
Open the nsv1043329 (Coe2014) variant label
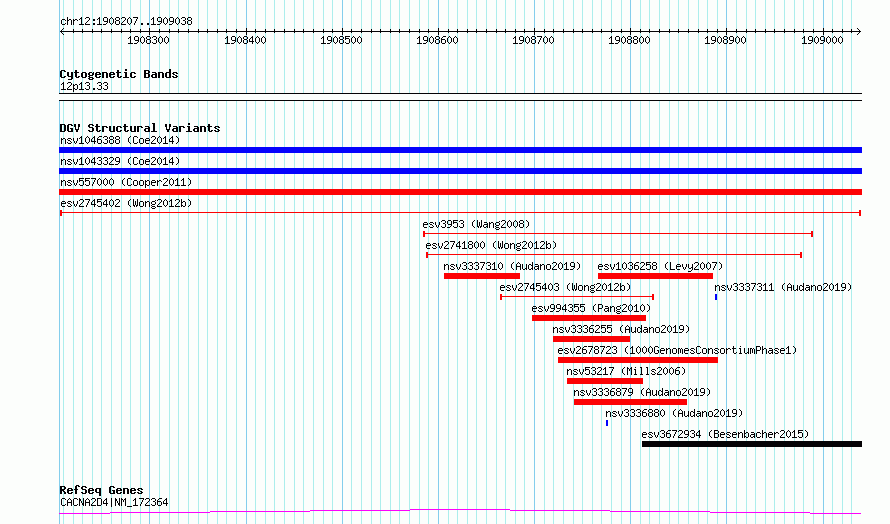coord(120,161)
